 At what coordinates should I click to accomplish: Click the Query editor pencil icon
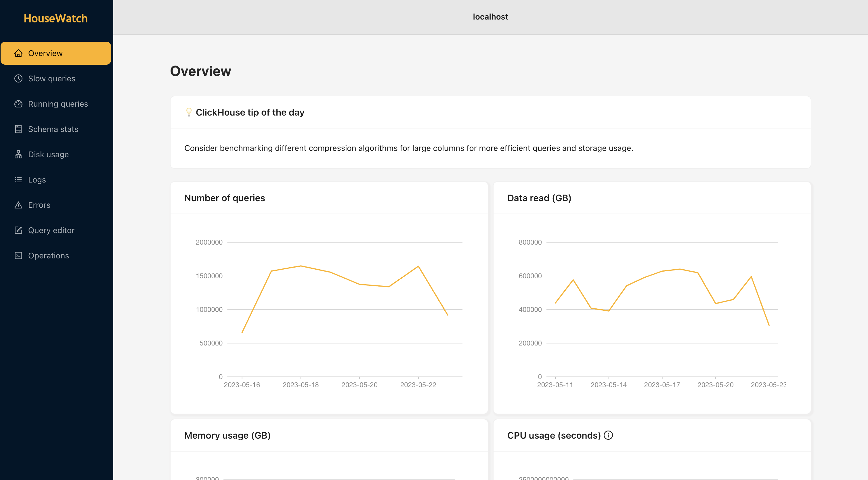tap(18, 230)
